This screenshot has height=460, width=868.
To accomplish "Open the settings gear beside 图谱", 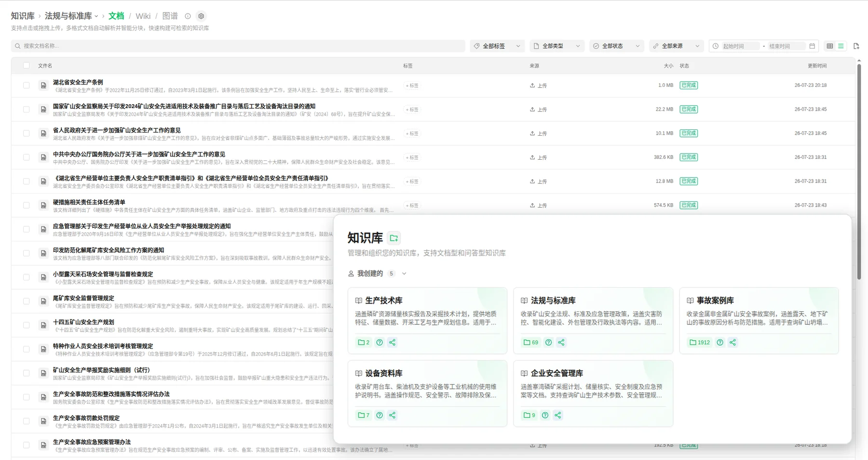I will 201,16.
